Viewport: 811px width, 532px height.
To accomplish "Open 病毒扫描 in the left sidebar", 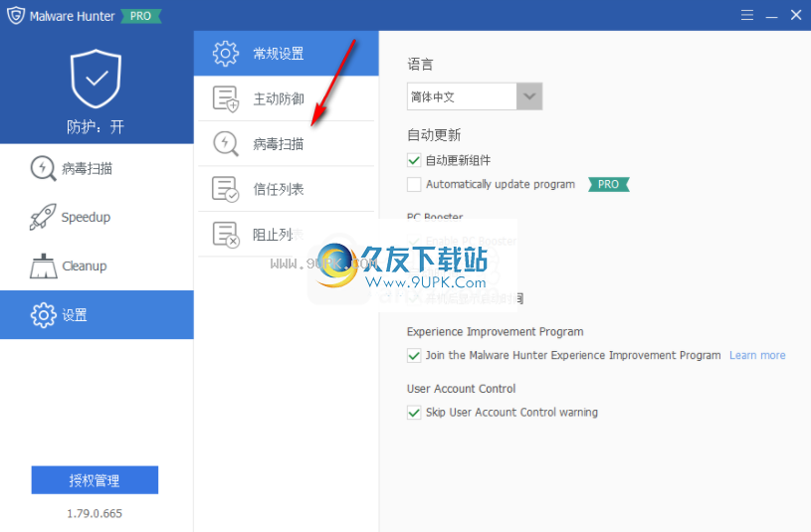I will pos(97,168).
